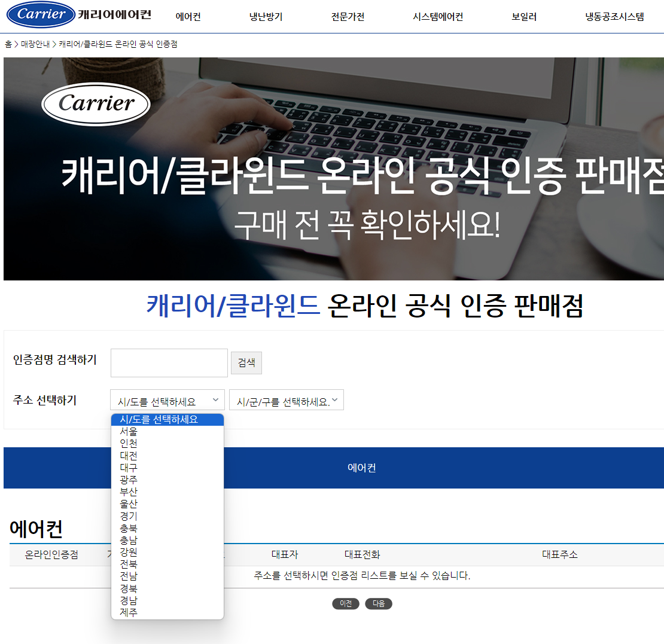Choose 경기 in the region list

pos(167,516)
